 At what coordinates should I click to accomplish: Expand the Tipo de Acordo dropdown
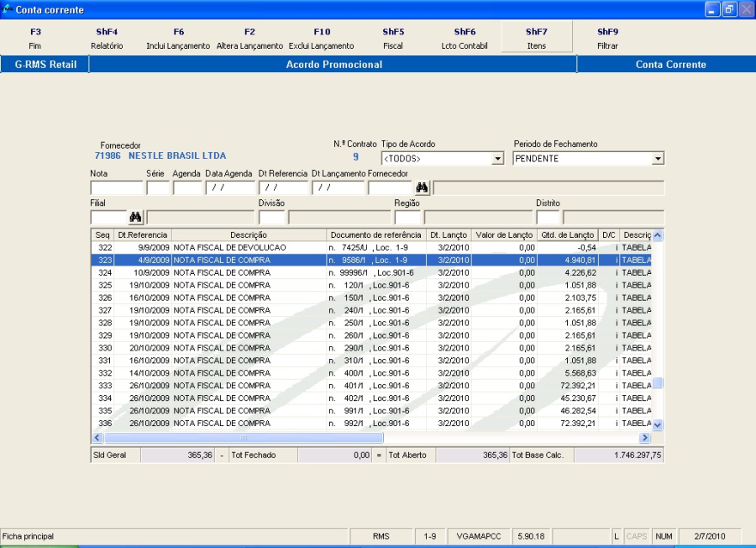497,159
